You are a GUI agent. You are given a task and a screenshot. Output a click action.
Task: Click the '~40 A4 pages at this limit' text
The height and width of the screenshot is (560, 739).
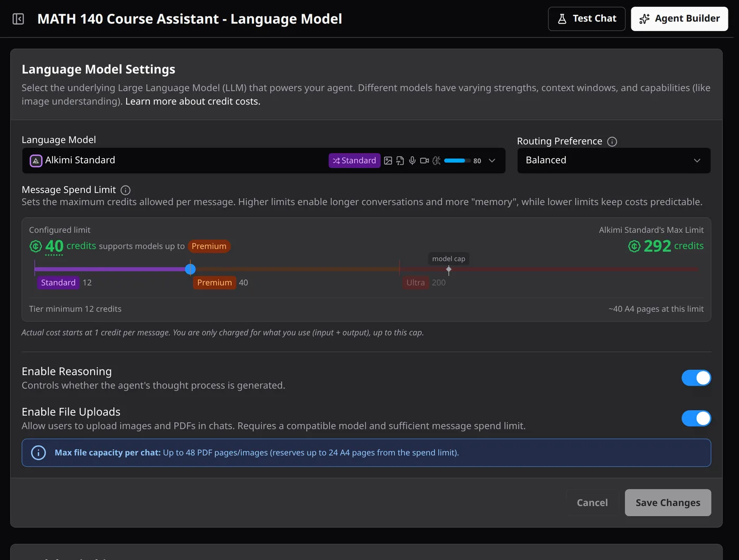pos(656,309)
